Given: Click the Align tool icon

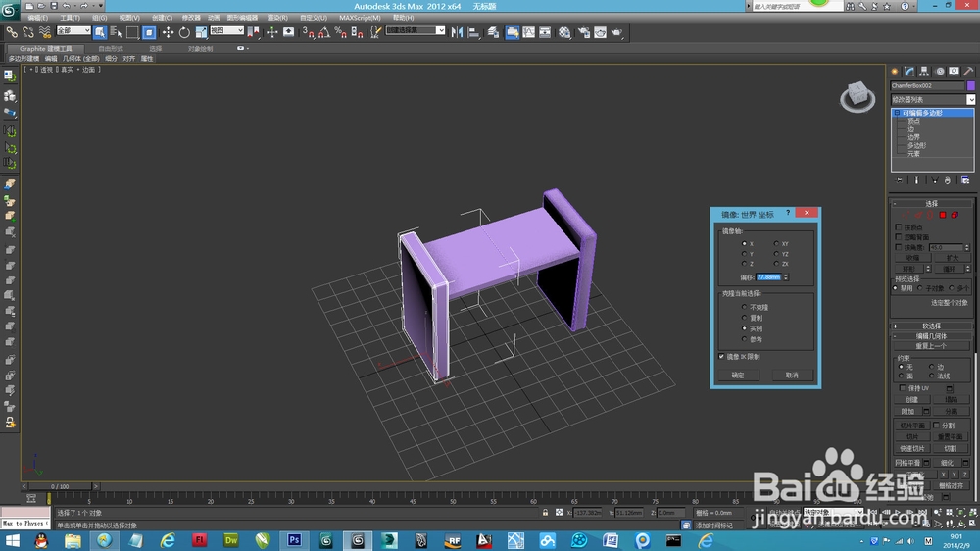Looking at the screenshot, I should (473, 32).
